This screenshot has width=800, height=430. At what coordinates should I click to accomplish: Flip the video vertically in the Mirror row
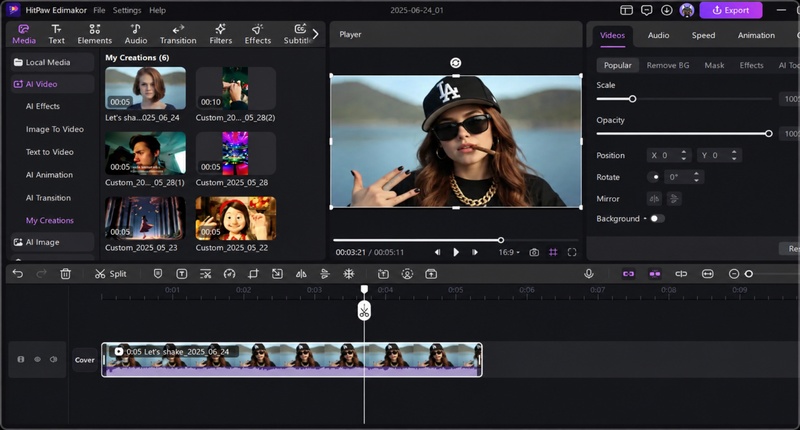point(673,198)
